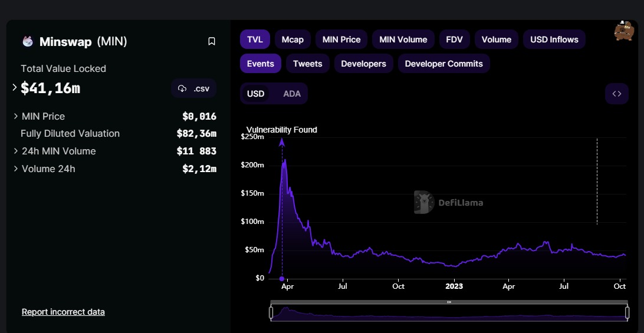Click the $250m y-axis label
The height and width of the screenshot is (333, 644).
click(252, 137)
